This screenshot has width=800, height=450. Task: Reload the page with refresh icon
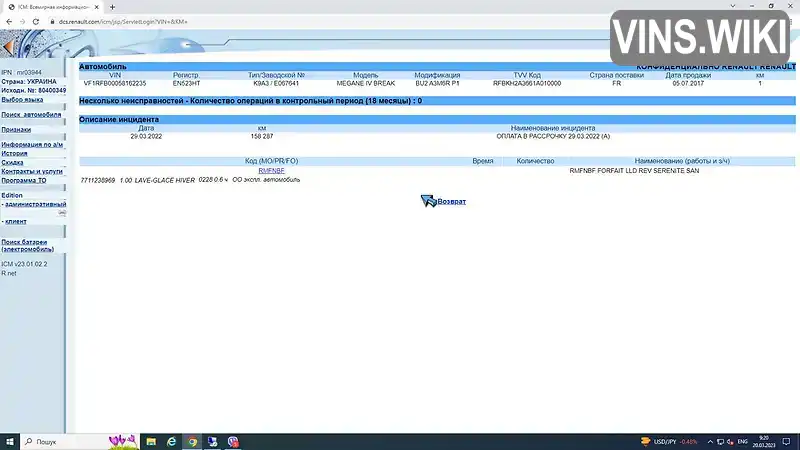click(x=36, y=22)
